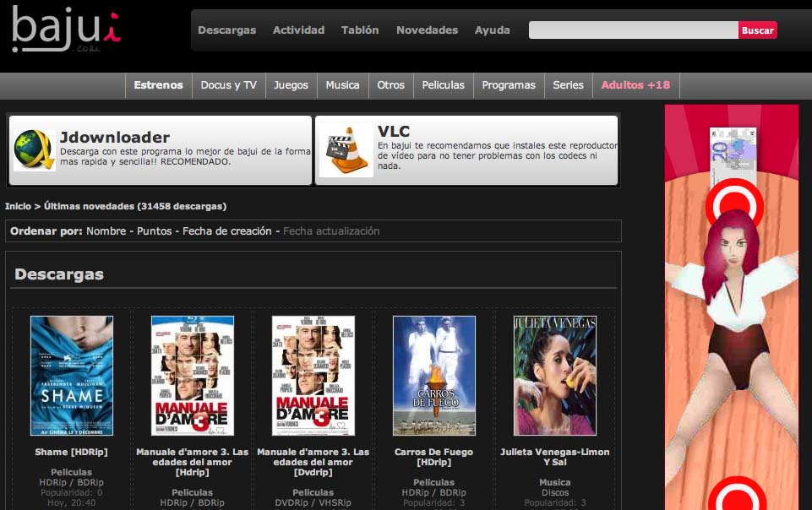Open the Manuale d'amore 3 Dvdrip poster
The width and height of the screenshot is (812, 510).
pyautogui.click(x=313, y=376)
